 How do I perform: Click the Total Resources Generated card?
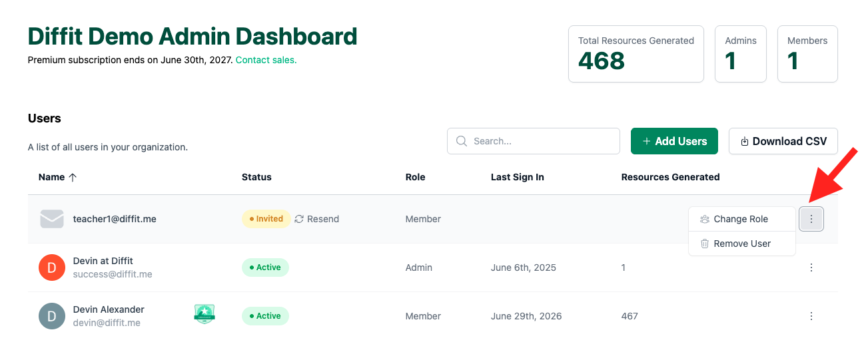pos(636,54)
